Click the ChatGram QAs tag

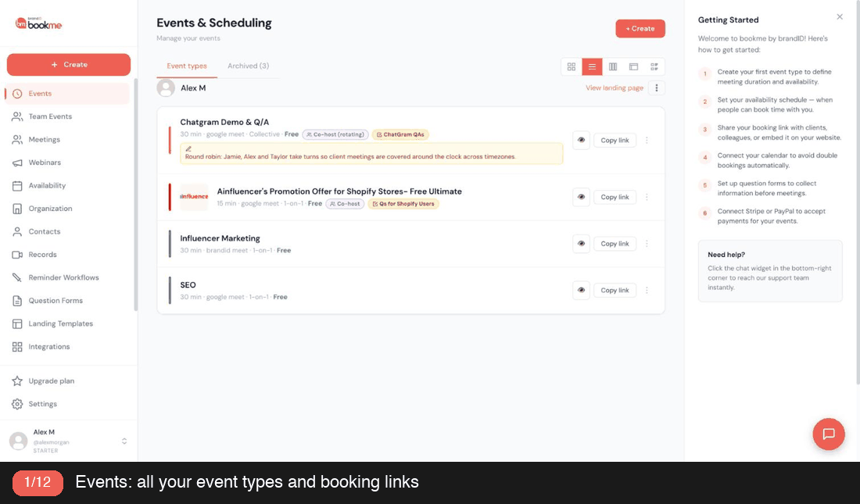400,134
